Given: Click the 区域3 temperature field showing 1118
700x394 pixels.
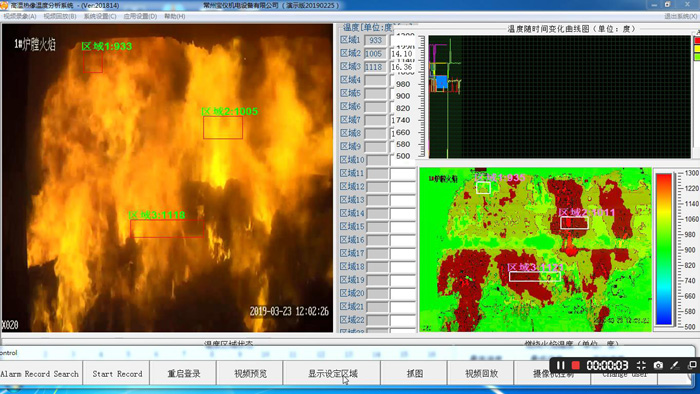Looking at the screenshot, I should point(375,67).
